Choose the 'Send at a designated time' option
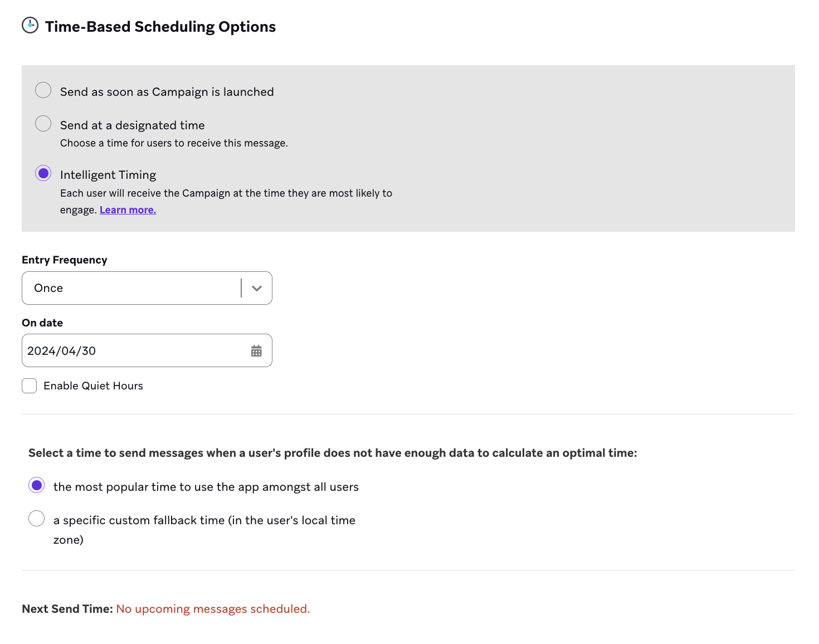Screen dimensions: 819x644 (x=43, y=123)
